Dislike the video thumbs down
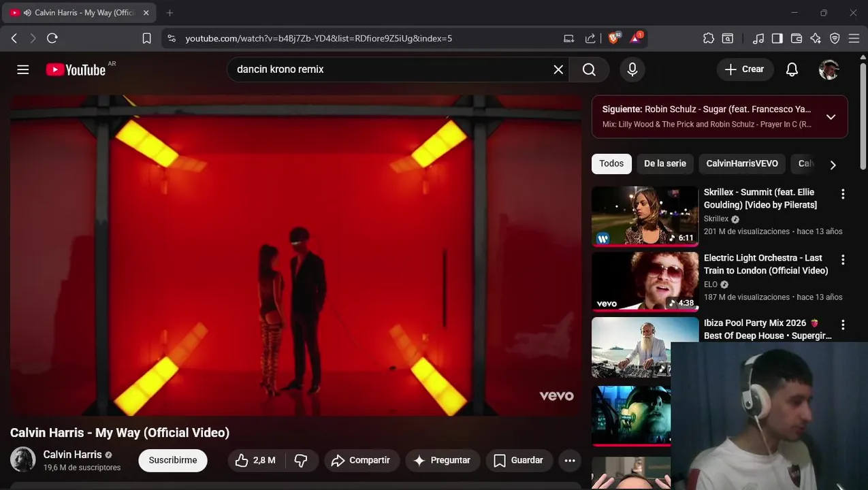The height and width of the screenshot is (490, 868). point(301,461)
